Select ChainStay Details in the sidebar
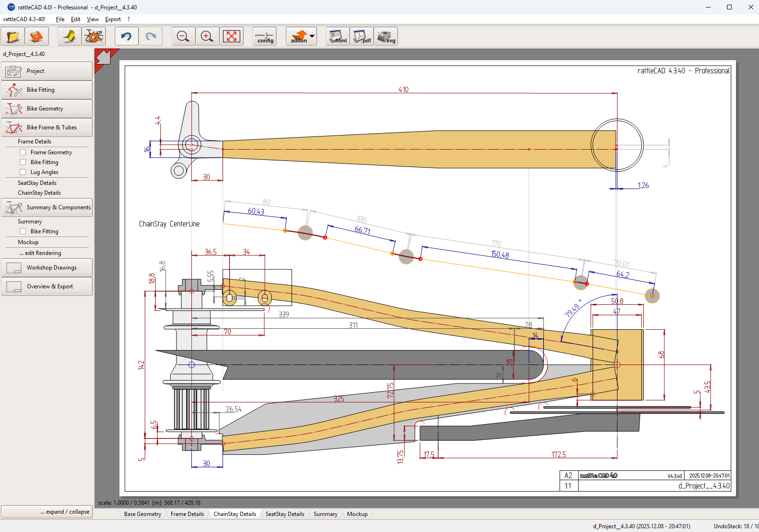The width and height of the screenshot is (759, 532). click(x=39, y=193)
